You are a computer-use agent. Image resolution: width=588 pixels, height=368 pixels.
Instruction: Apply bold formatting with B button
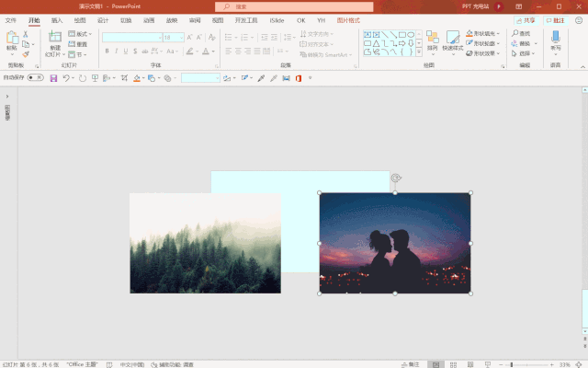(x=107, y=52)
